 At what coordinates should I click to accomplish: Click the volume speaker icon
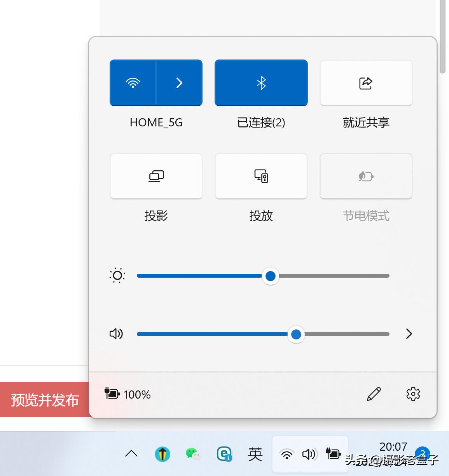tap(115, 334)
